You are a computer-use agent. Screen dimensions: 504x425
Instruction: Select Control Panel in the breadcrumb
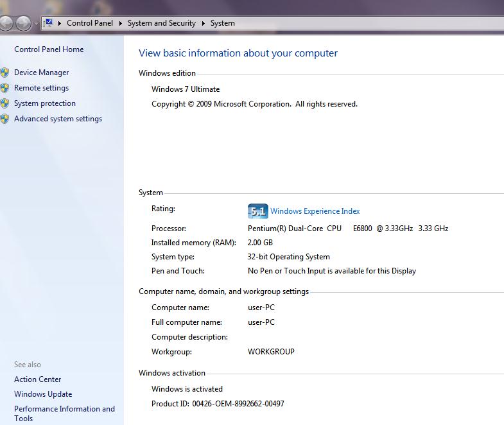click(x=90, y=23)
